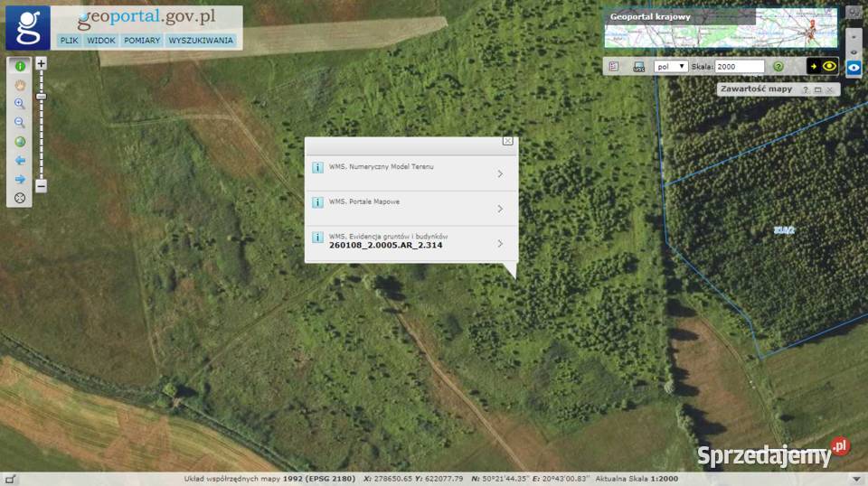Select the magnifier zoom-in tool
Viewport: 868px width, 486px height.
(x=19, y=104)
